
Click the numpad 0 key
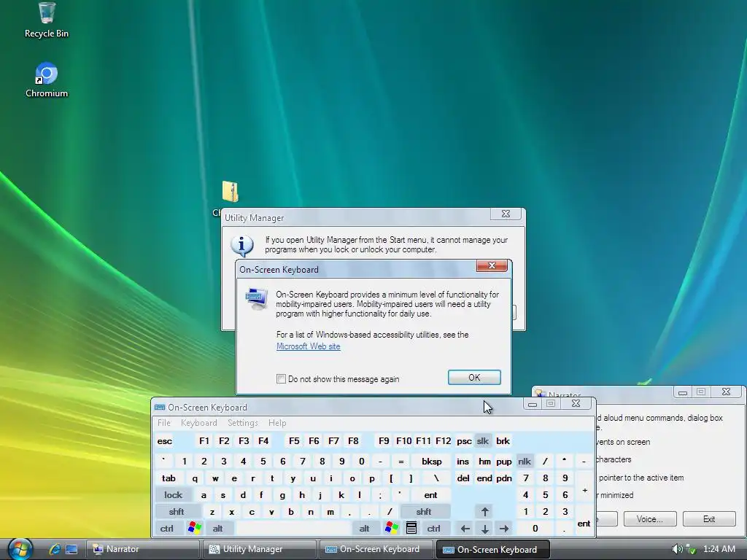535,528
